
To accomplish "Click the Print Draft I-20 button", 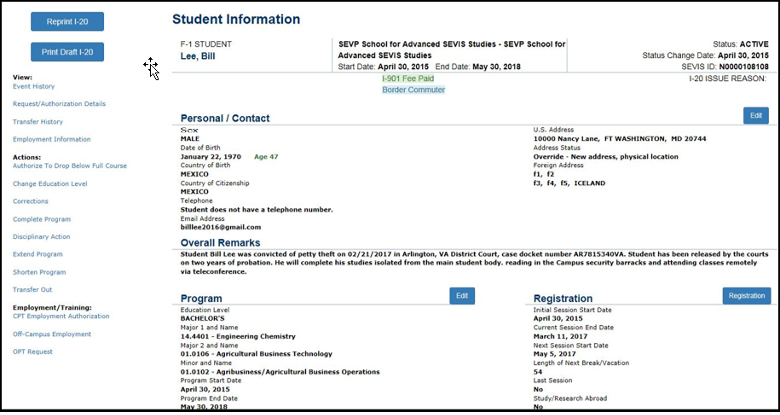I will coord(67,52).
